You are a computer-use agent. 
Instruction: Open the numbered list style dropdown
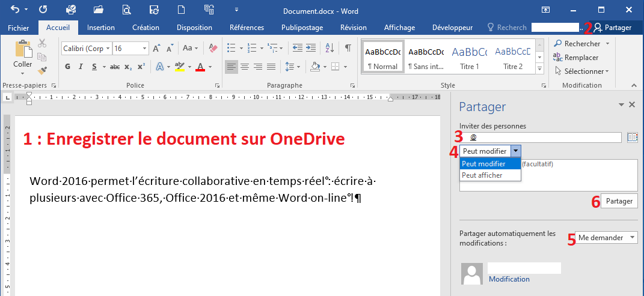click(x=262, y=49)
